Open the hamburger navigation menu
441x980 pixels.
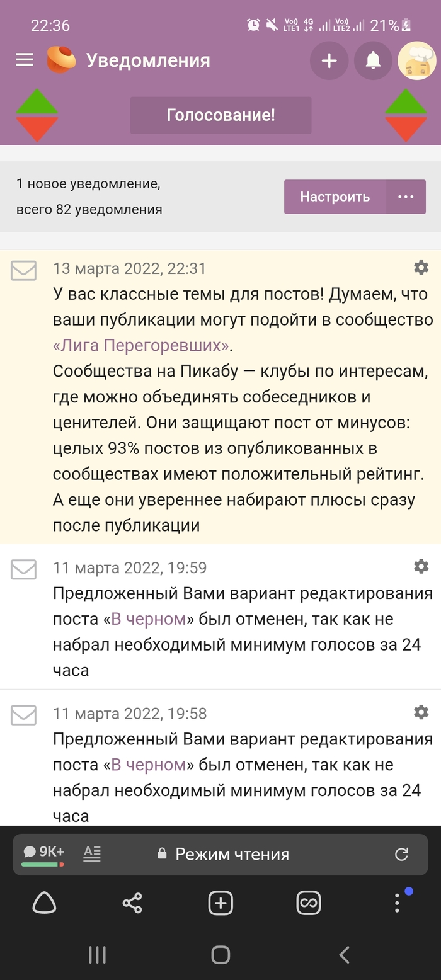[25, 60]
